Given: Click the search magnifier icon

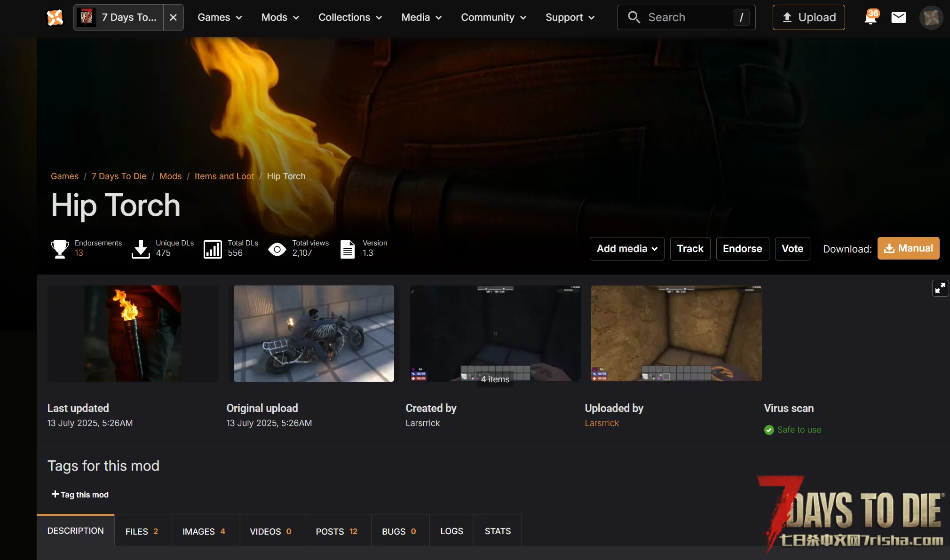Looking at the screenshot, I should (634, 17).
